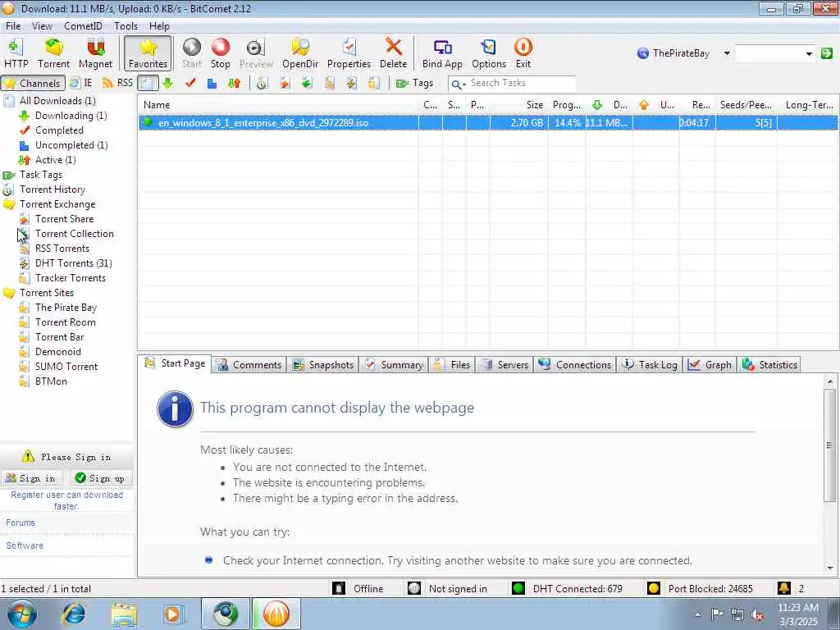Image resolution: width=840 pixels, height=630 pixels.
Task: Click the torrent history clock toolbar icon
Action: click(262, 83)
